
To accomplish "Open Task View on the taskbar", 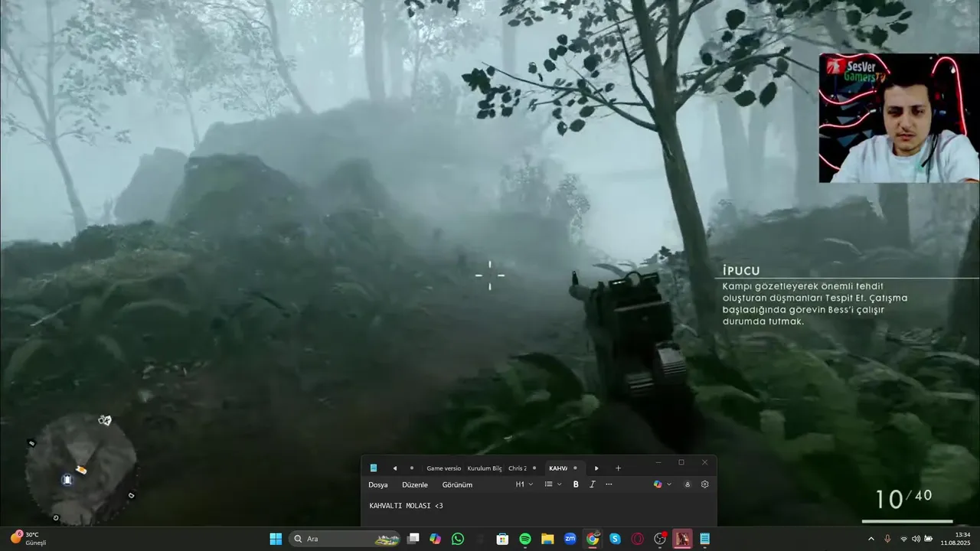I will click(x=413, y=539).
